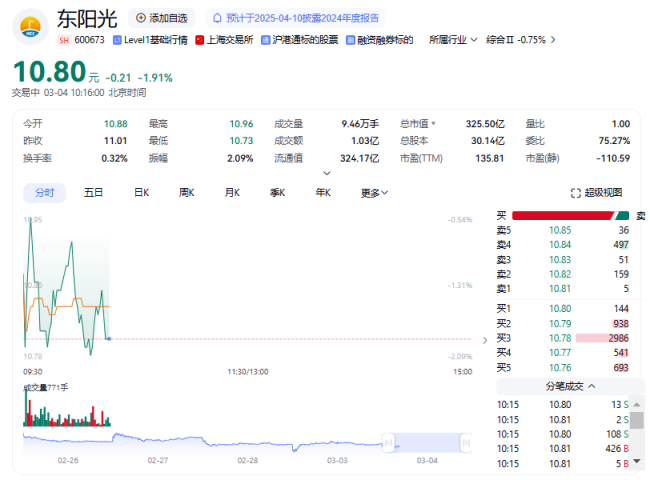Image resolution: width=650 pixels, height=480 pixels.
Task: Click the 买3 volume 2986
Action: pyautogui.click(x=618, y=339)
